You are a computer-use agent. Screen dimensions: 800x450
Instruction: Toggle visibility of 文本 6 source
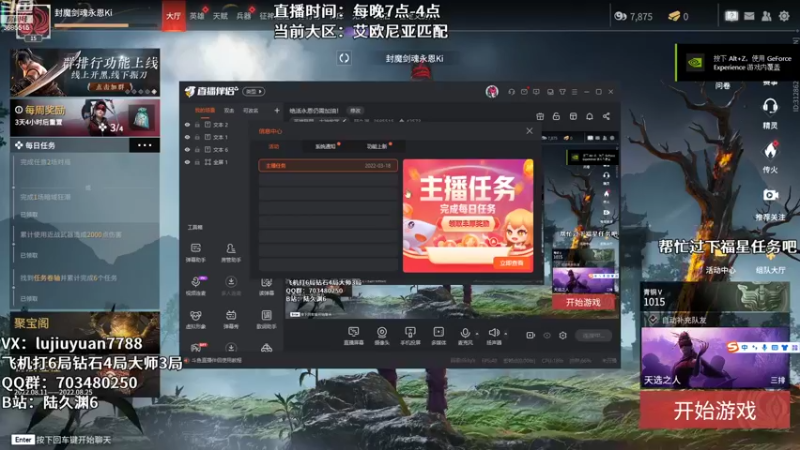click(x=187, y=149)
